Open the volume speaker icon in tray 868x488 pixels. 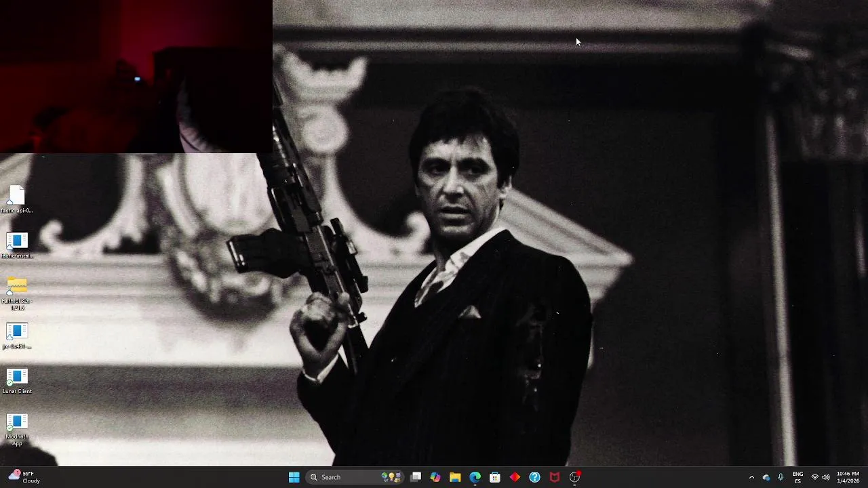point(825,477)
